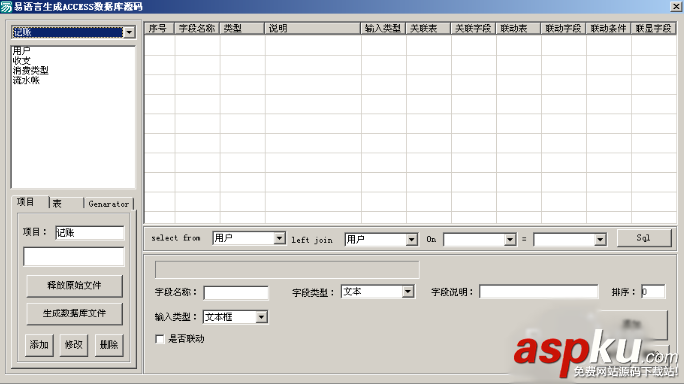The image size is (684, 384).
Task: Click the 删除 button
Action: (x=109, y=345)
